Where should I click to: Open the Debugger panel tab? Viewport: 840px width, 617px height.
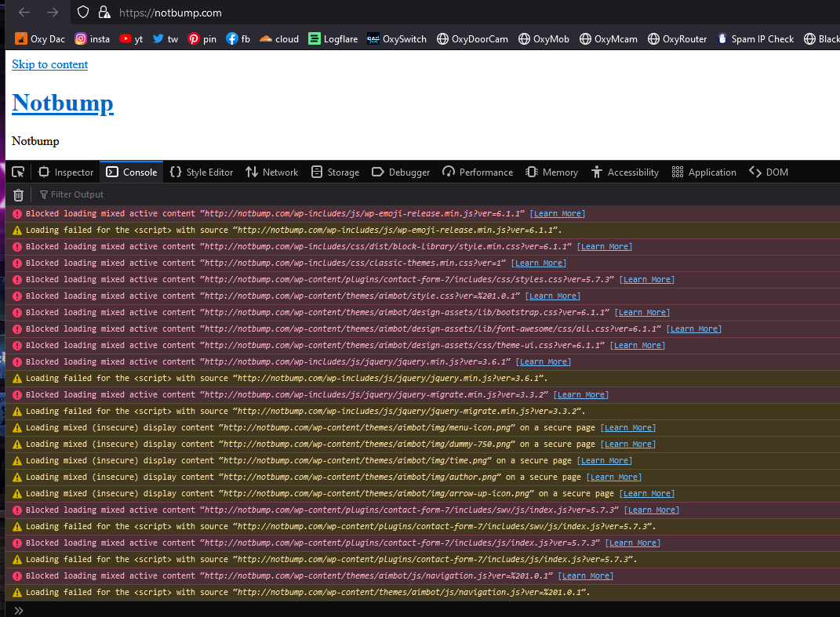tap(401, 172)
